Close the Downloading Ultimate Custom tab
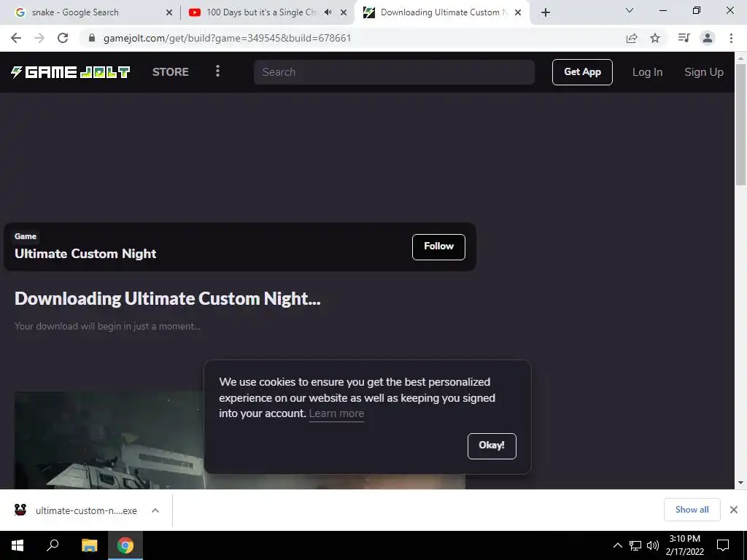Screen dimensions: 747x560 point(518,12)
